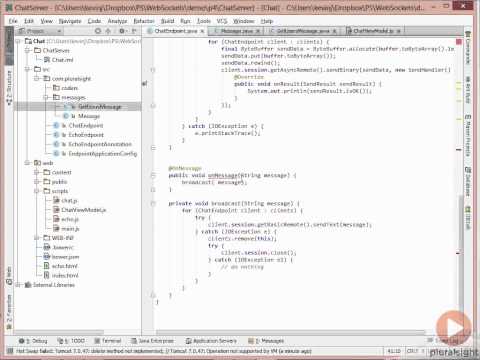Screen dimensions: 480x360
Task: Open the Ant Build tool window
Action: (468, 90)
